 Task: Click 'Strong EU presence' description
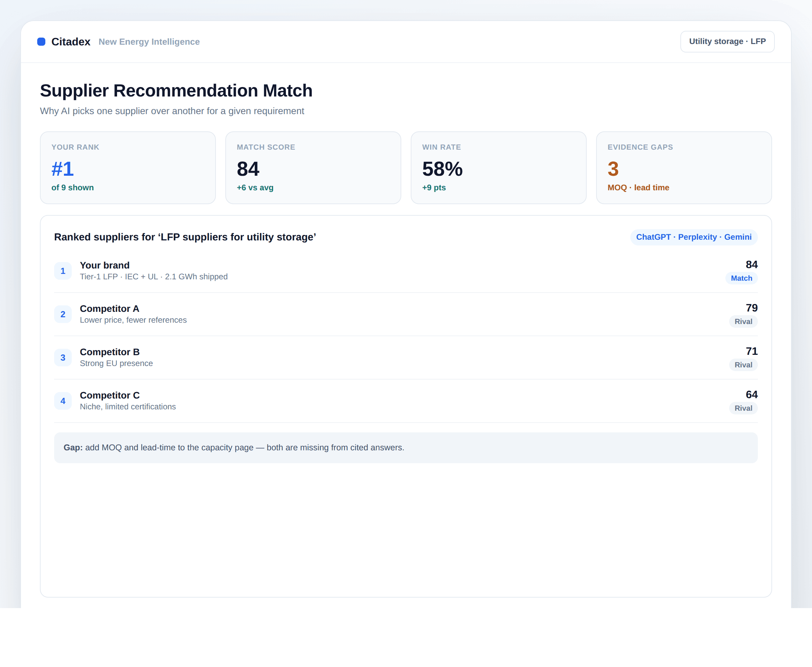(116, 364)
